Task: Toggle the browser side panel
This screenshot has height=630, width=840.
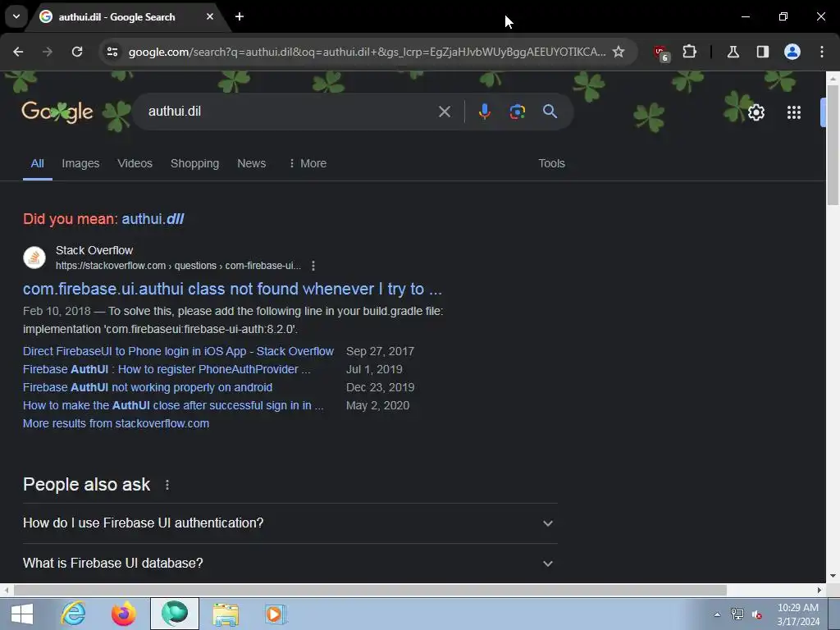Action: coord(763,52)
